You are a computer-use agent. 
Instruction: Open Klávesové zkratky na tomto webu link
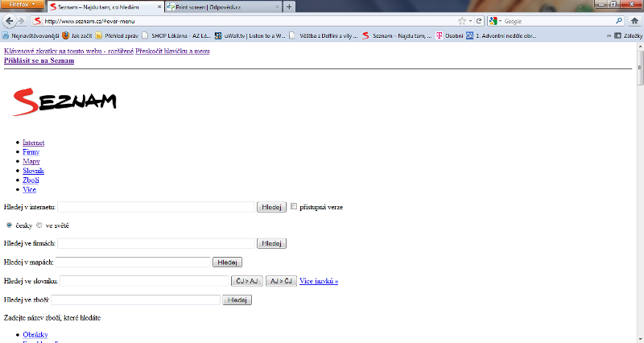click(68, 51)
